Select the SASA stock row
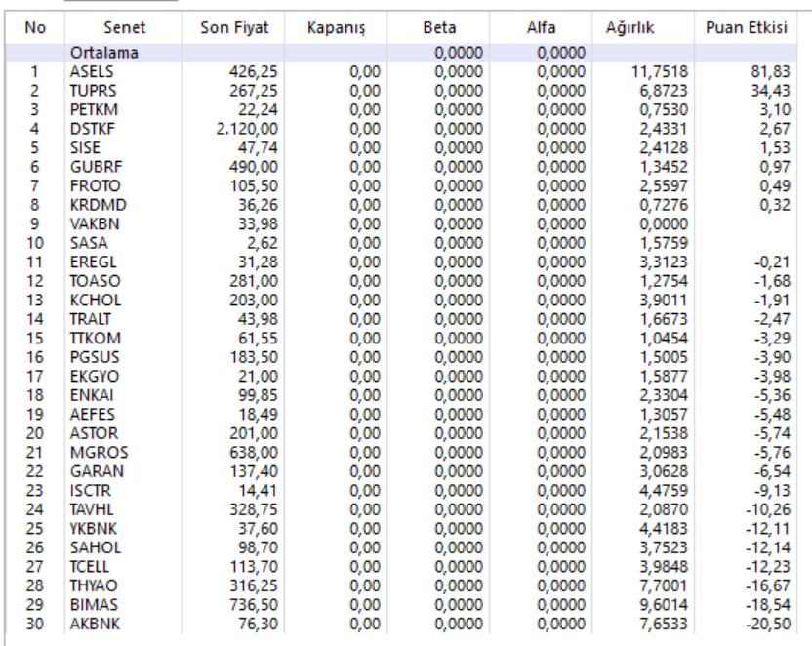The image size is (812, 646). pos(401,243)
